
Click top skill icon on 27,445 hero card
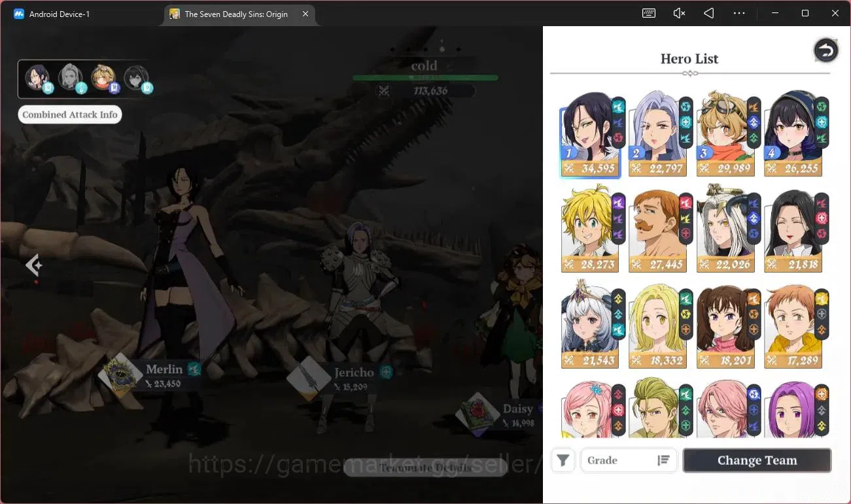coord(686,203)
